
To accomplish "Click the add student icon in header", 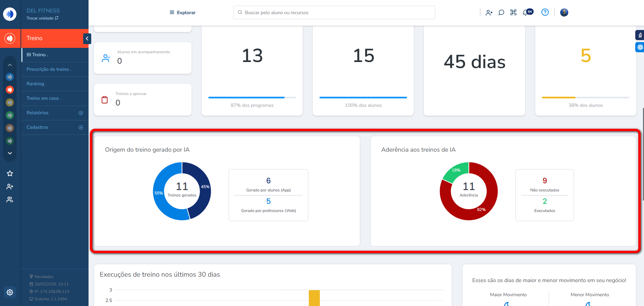I will click(x=489, y=12).
